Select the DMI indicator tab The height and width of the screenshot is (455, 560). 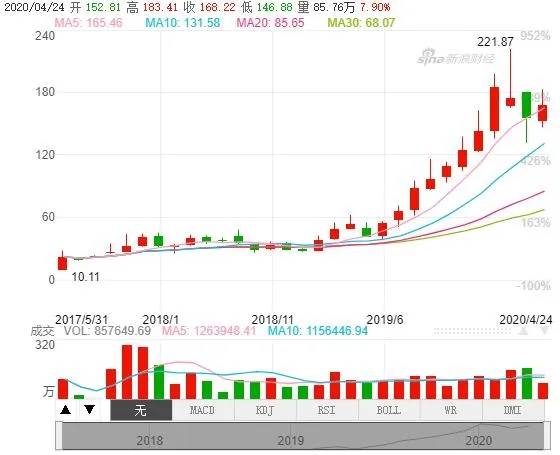tap(513, 410)
